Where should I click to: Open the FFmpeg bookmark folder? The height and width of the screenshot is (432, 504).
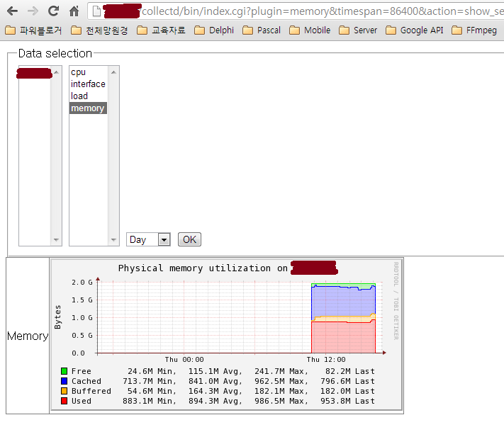pos(474,30)
